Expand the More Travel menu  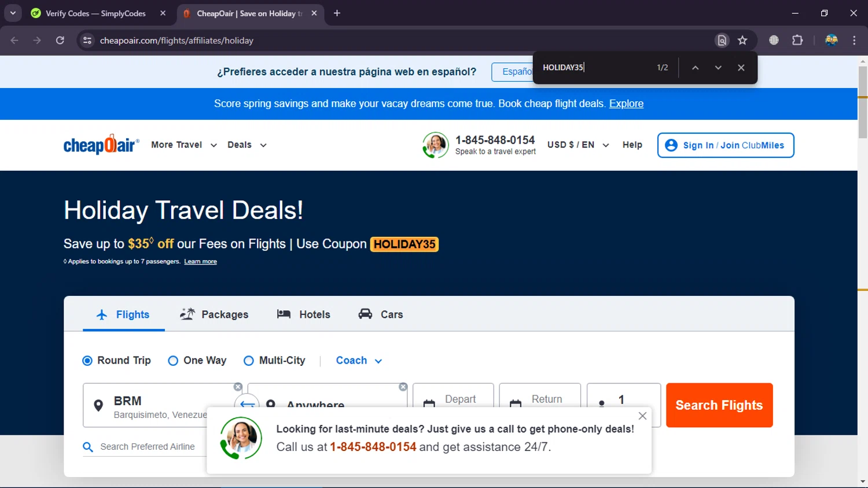[x=184, y=145]
